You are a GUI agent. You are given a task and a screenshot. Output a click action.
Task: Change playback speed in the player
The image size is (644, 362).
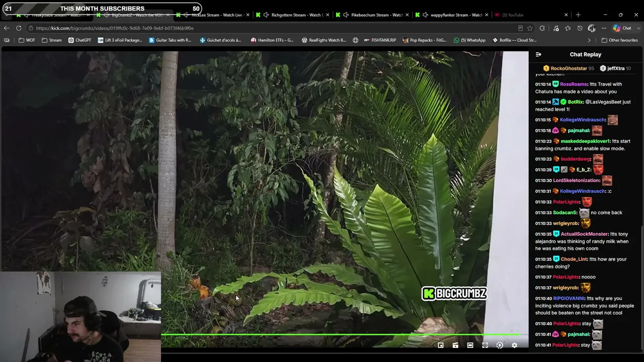pyautogui.click(x=500, y=345)
